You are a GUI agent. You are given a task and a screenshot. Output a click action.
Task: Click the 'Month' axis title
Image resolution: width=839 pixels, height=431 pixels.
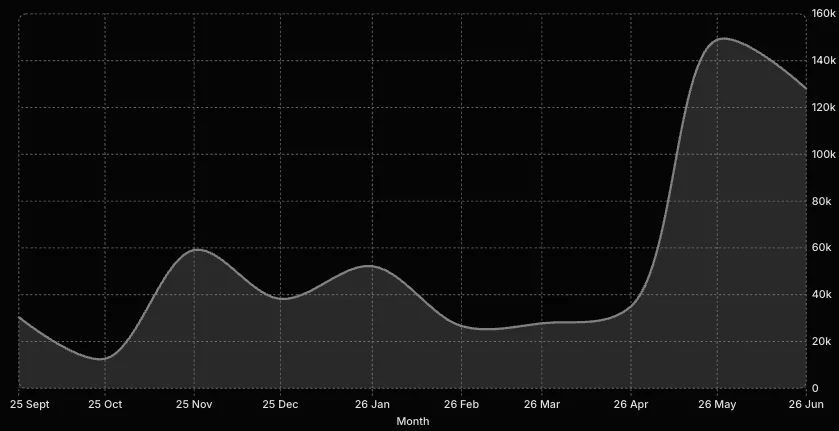[413, 421]
